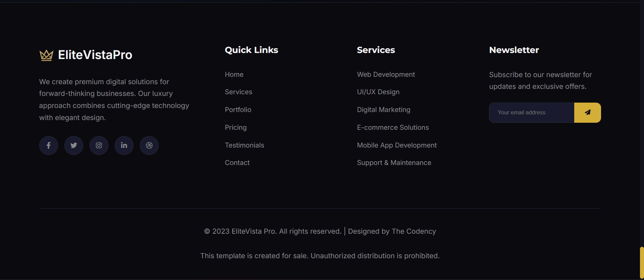Open the Web Development service link
644x280 pixels.
click(x=386, y=74)
